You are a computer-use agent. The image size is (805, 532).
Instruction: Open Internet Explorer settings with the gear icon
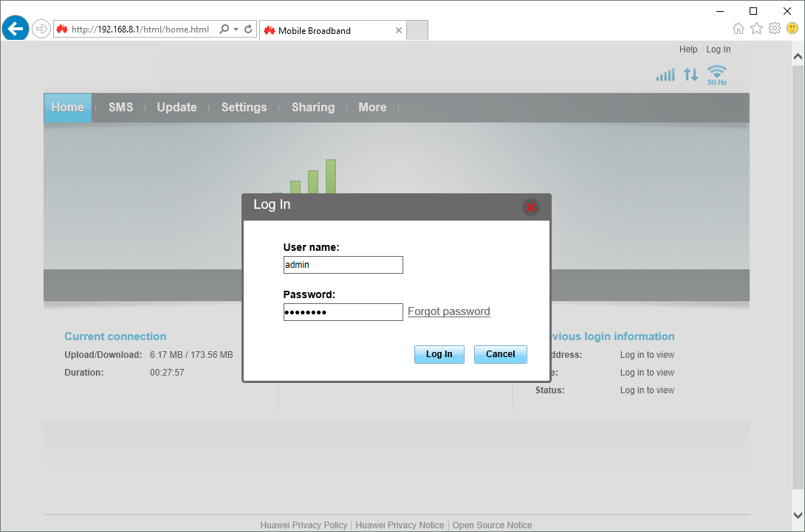click(x=774, y=27)
